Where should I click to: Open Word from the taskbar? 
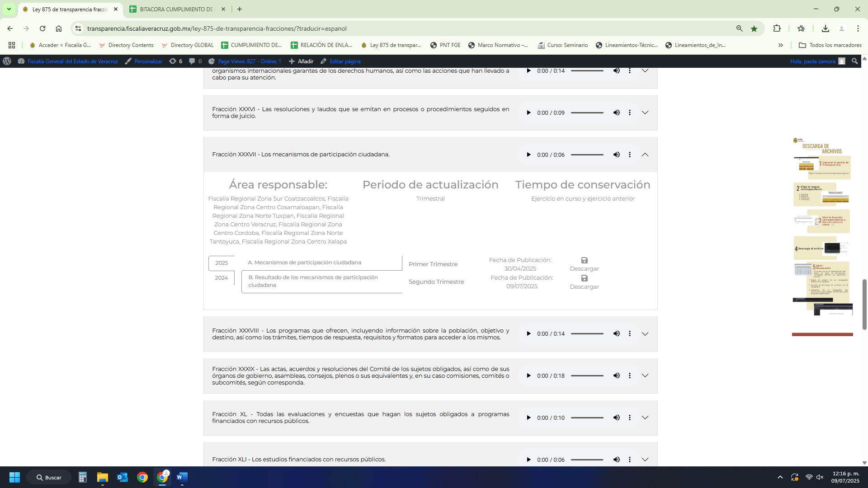(182, 477)
